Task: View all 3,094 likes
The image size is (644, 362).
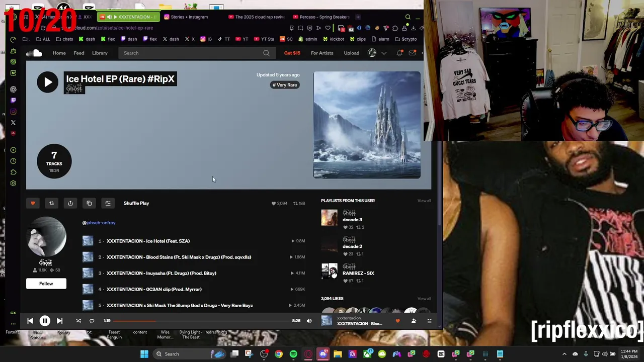Action: pyautogui.click(x=424, y=299)
